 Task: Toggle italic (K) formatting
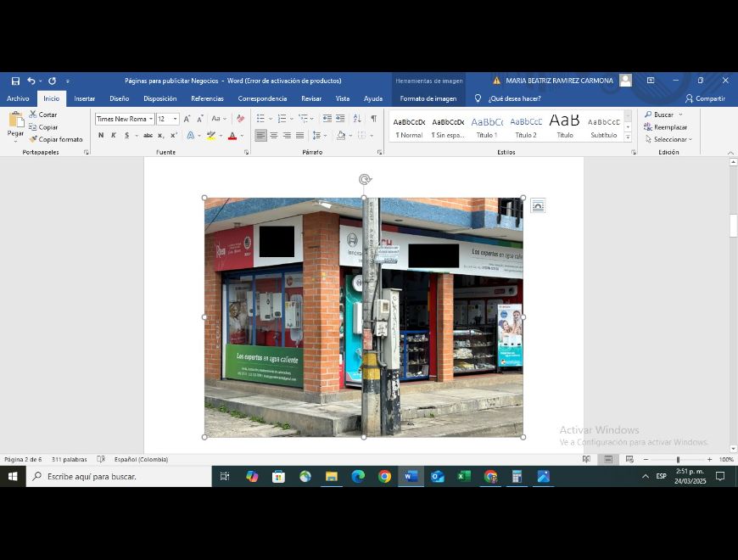[x=114, y=136]
